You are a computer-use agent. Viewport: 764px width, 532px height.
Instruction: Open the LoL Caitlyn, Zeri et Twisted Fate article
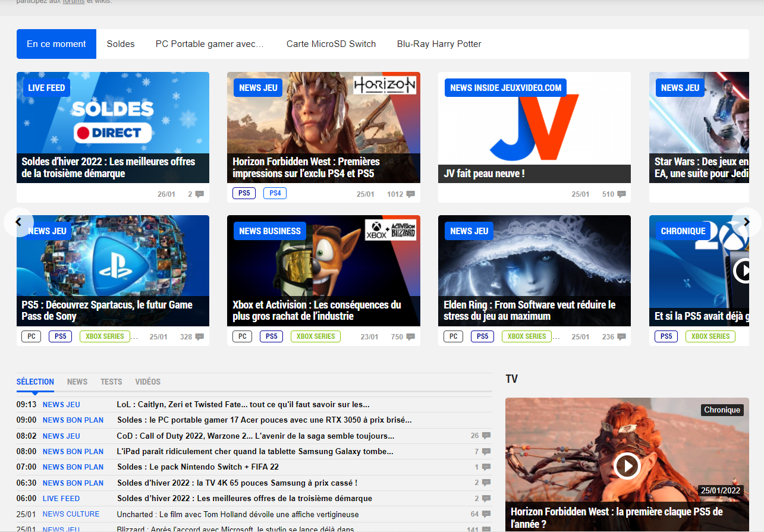(243, 405)
